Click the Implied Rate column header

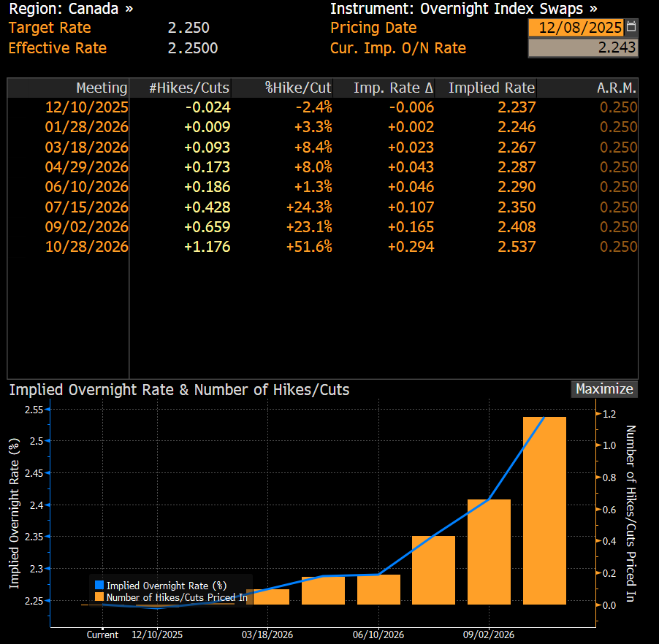coord(491,88)
